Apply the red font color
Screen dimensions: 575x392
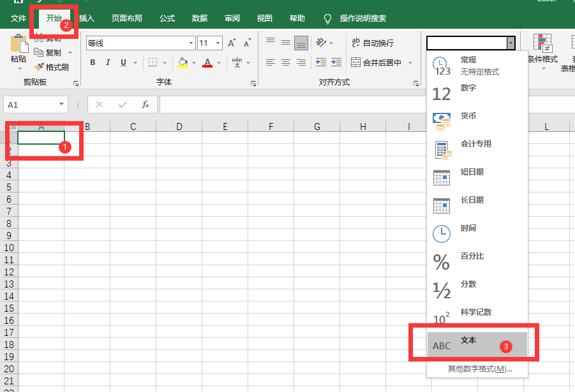(207, 62)
